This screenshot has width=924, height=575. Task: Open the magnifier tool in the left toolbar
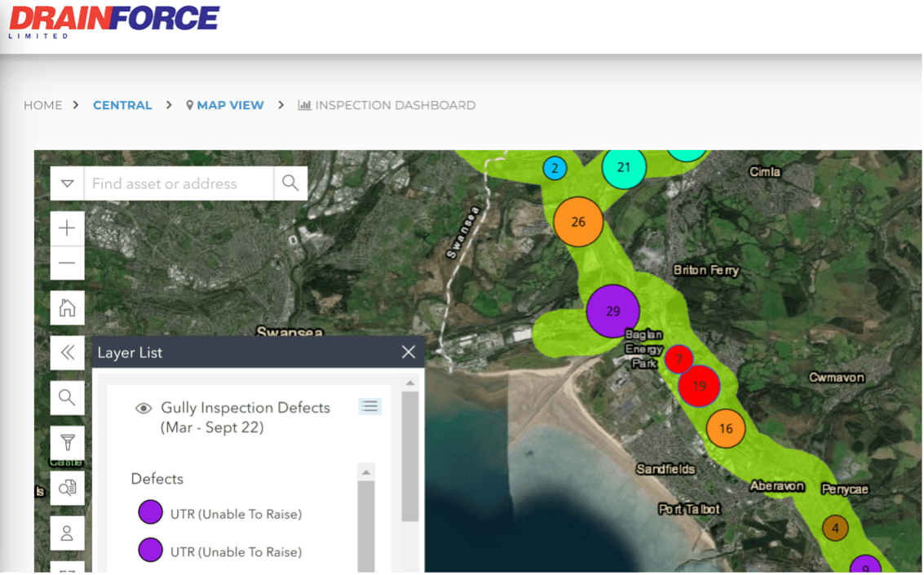(x=67, y=398)
